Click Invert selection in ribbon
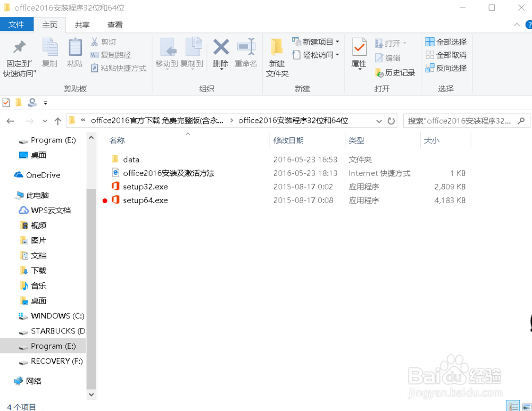 pos(446,68)
